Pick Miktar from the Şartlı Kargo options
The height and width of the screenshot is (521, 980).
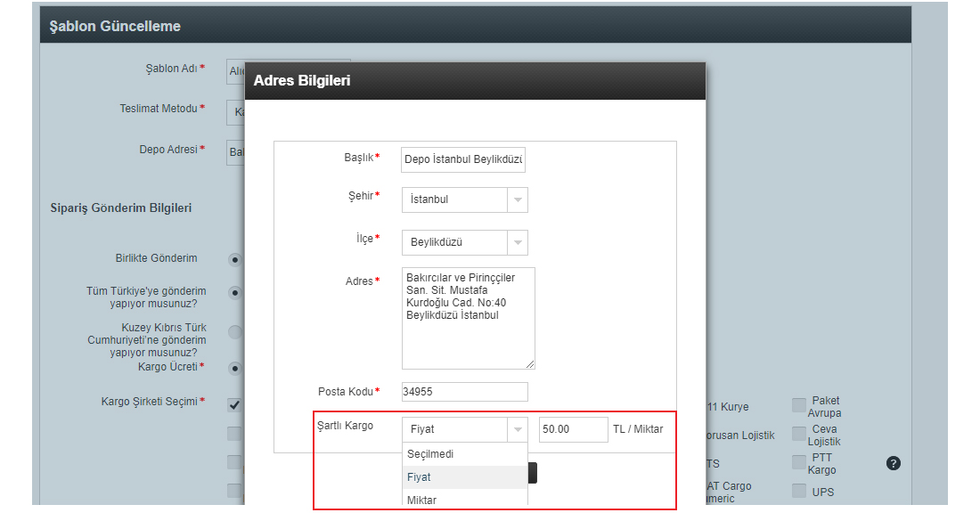422,500
